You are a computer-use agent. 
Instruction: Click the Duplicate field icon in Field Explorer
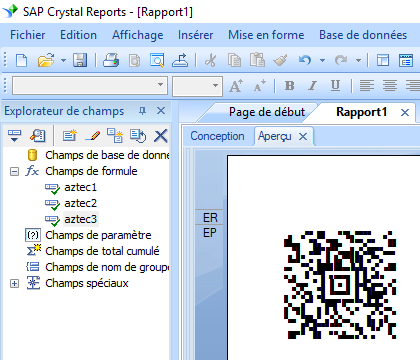(x=115, y=136)
